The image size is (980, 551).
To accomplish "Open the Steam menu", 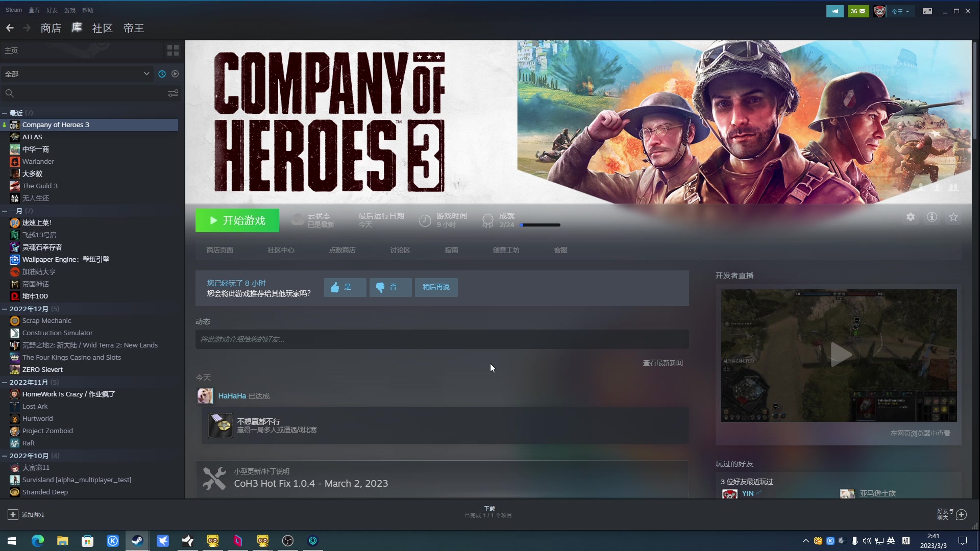I will click(14, 10).
